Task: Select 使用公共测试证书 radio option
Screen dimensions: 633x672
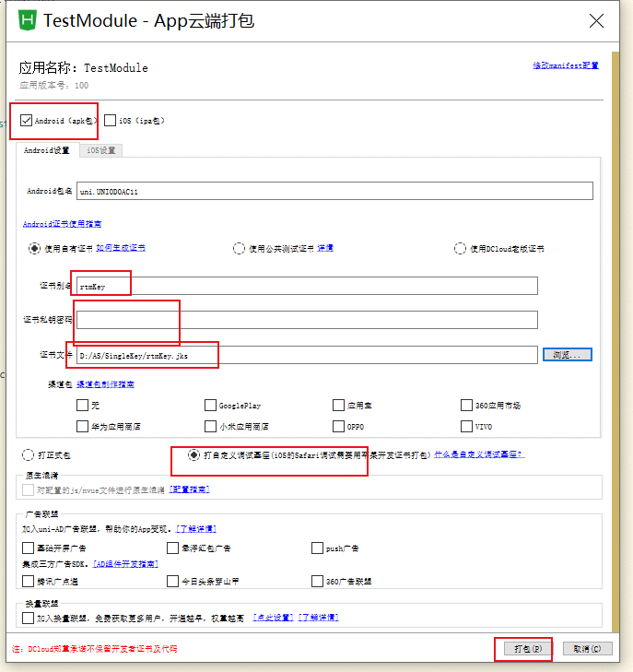Action: point(239,248)
